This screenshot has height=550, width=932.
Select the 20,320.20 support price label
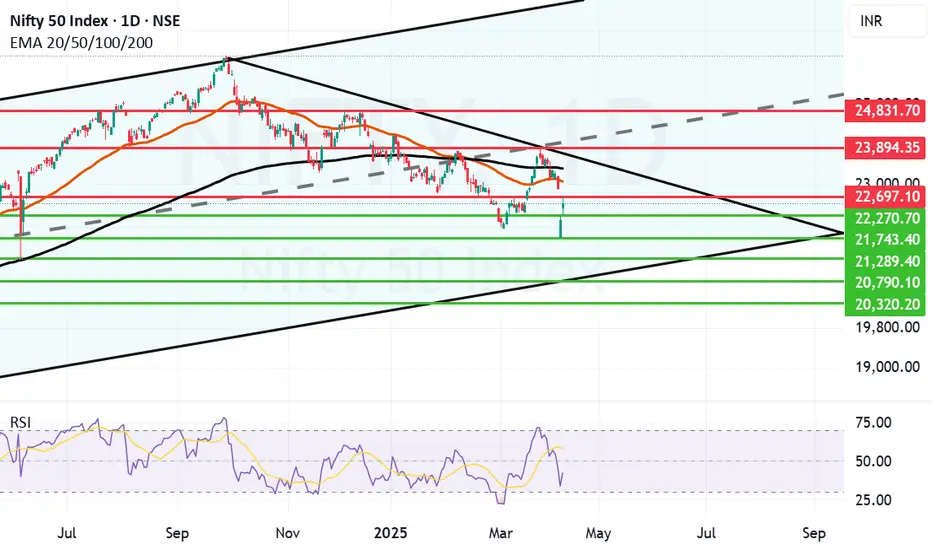tap(884, 305)
